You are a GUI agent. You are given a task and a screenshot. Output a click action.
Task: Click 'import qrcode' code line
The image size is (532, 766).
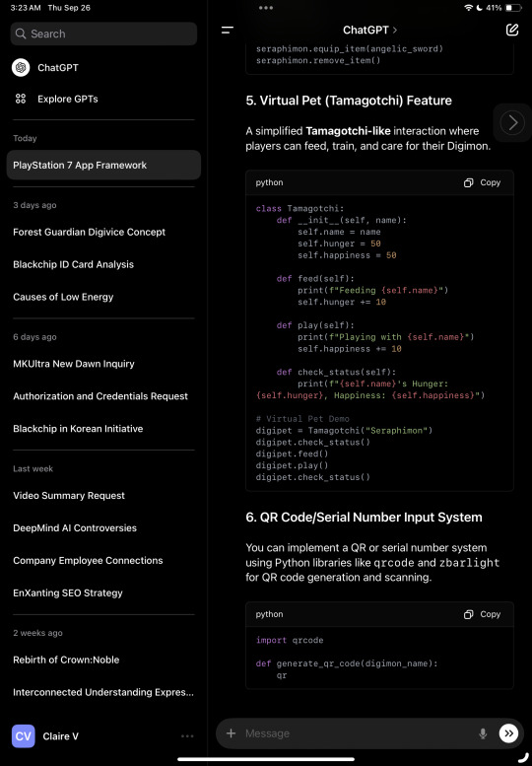pos(290,641)
